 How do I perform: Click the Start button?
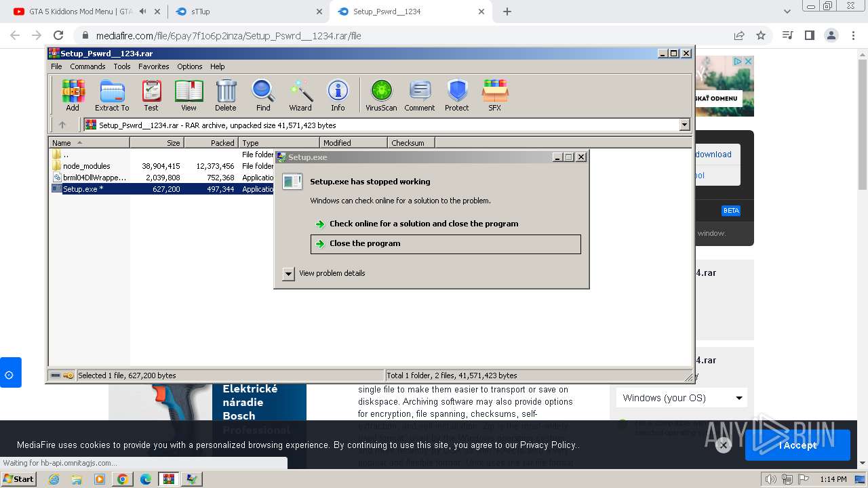[19, 479]
